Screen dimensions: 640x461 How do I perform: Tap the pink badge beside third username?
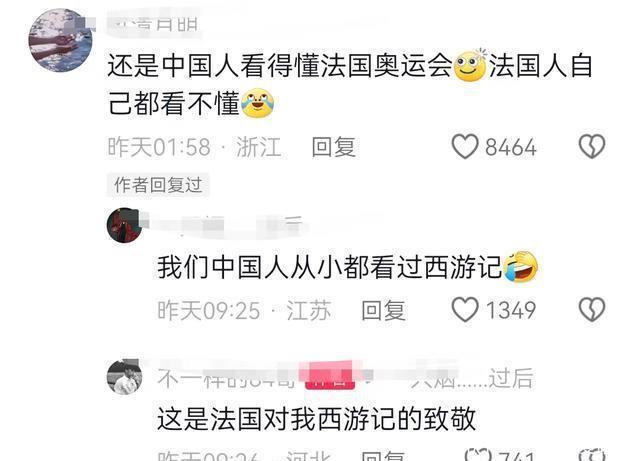pyautogui.click(x=330, y=378)
